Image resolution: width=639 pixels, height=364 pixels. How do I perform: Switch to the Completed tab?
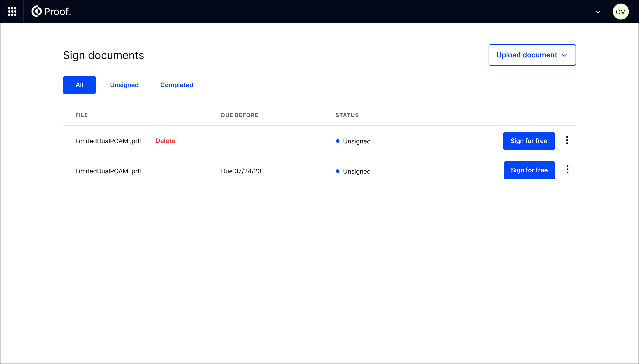(x=177, y=85)
